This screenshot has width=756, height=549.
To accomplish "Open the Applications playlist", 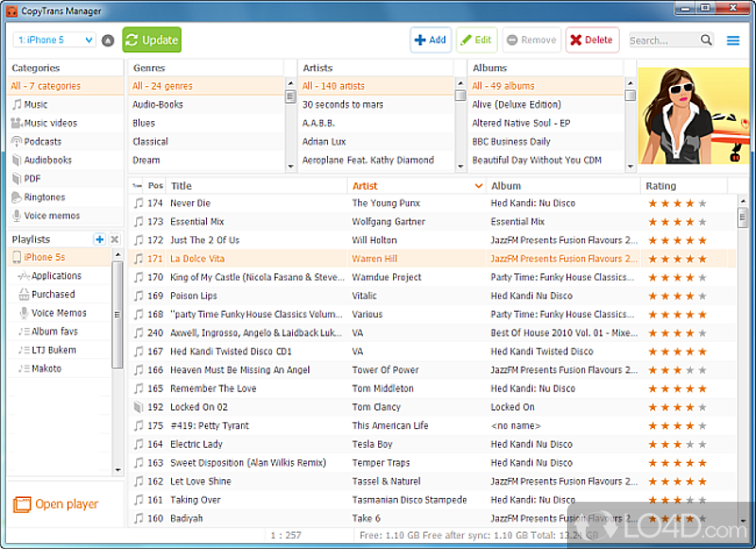I will 60,276.
